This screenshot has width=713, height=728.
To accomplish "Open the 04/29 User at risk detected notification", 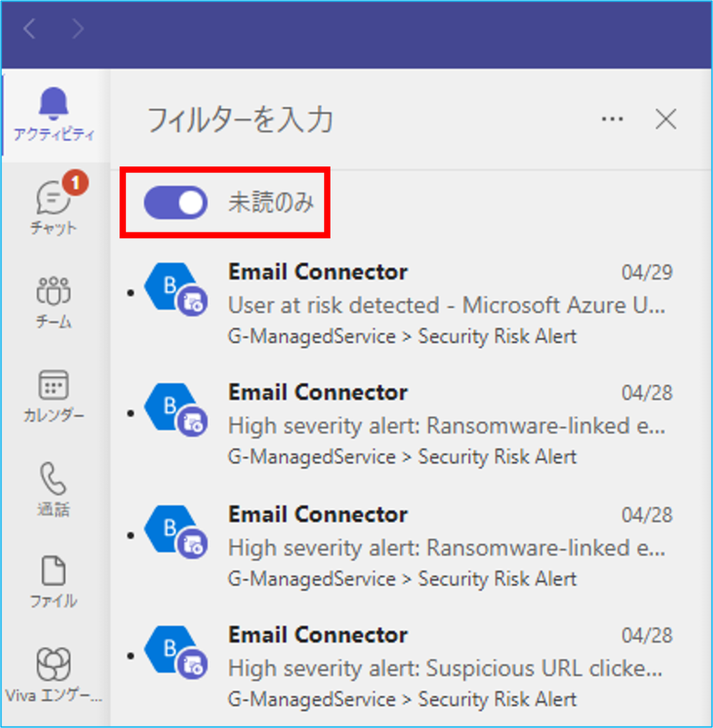I will tap(446, 306).
